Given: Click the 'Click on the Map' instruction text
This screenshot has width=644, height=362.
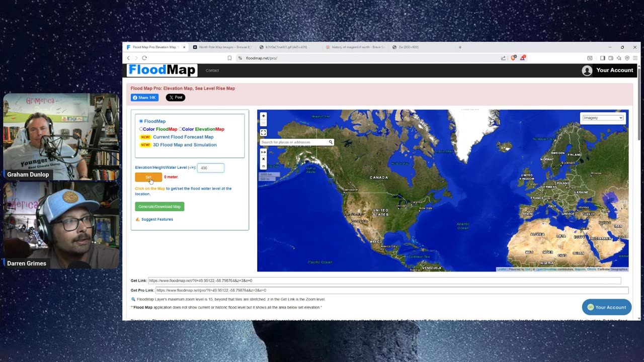Looking at the screenshot, I should tap(150, 189).
